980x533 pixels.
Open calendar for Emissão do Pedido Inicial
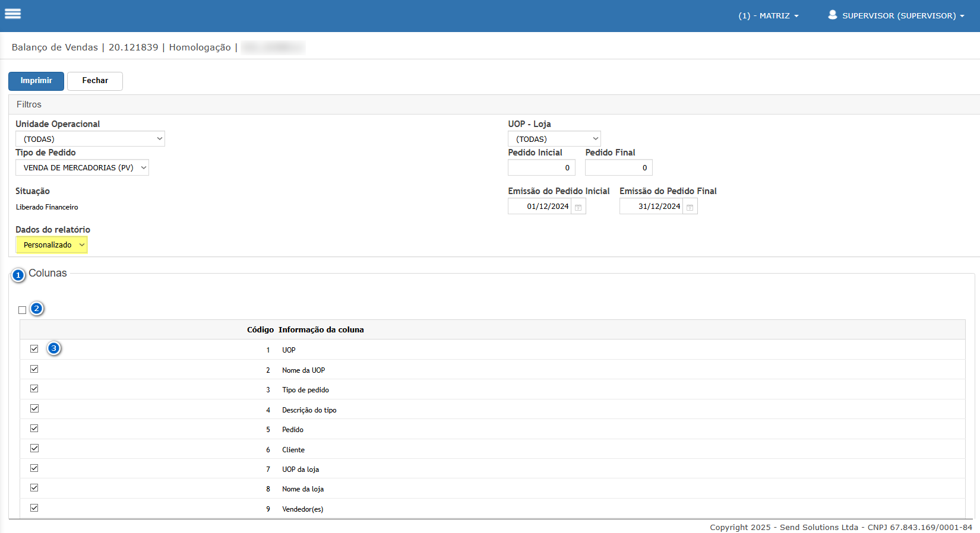[578, 207]
